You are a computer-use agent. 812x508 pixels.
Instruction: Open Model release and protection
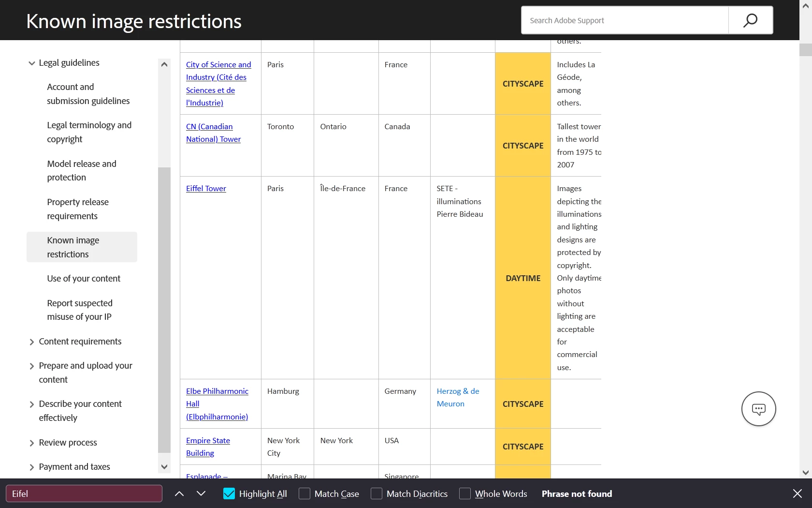81,170
